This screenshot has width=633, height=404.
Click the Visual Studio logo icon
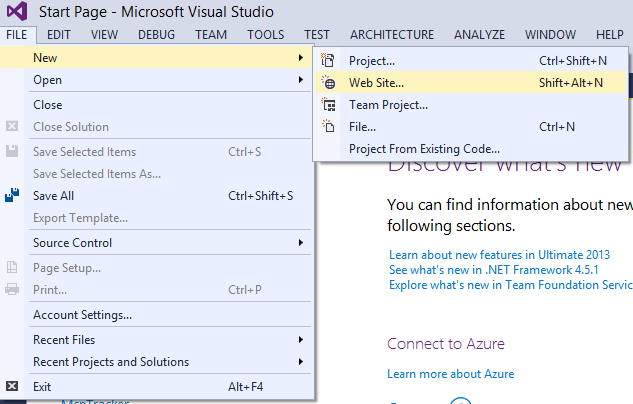(18, 12)
